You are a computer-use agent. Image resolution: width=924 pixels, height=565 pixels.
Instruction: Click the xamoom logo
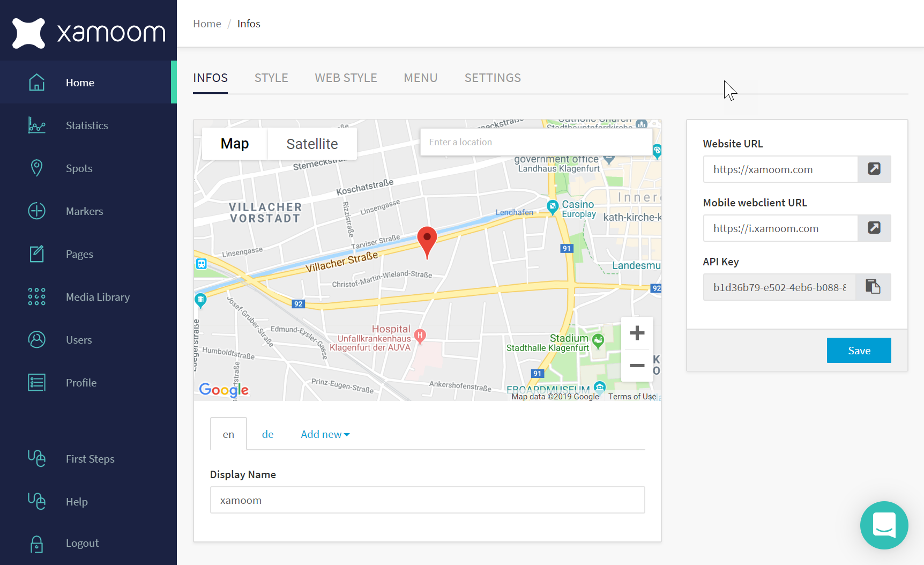(88, 33)
